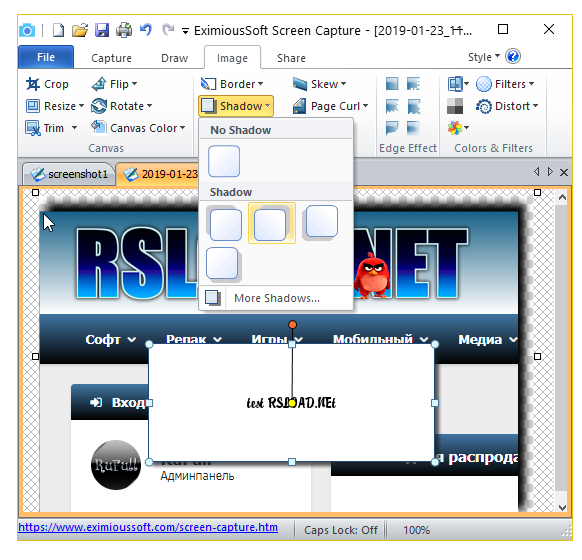The image size is (582, 560).
Task: Apply the bottom-row left wave edge effect
Action: point(392,128)
